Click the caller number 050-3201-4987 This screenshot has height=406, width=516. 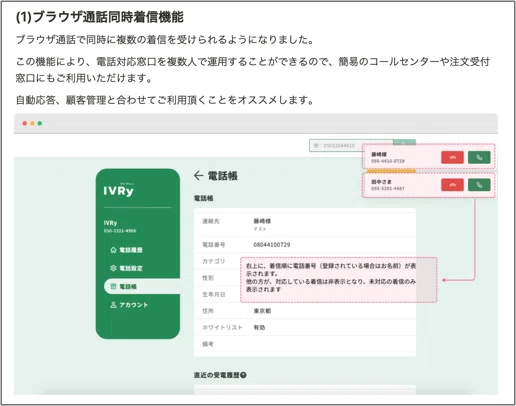[x=388, y=188]
